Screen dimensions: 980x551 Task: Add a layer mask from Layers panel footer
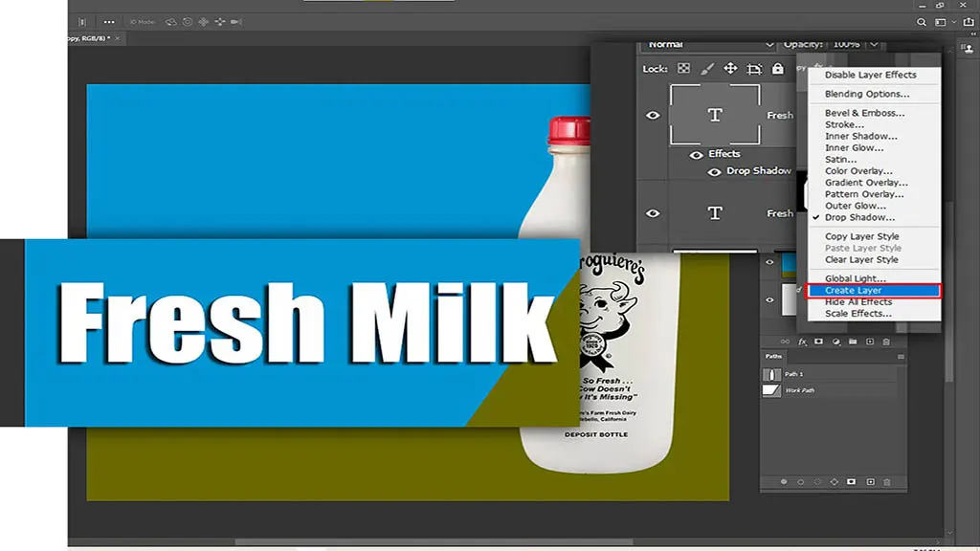pos(819,342)
